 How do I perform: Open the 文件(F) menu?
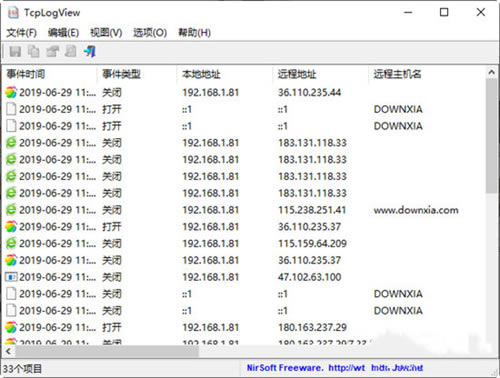21,33
